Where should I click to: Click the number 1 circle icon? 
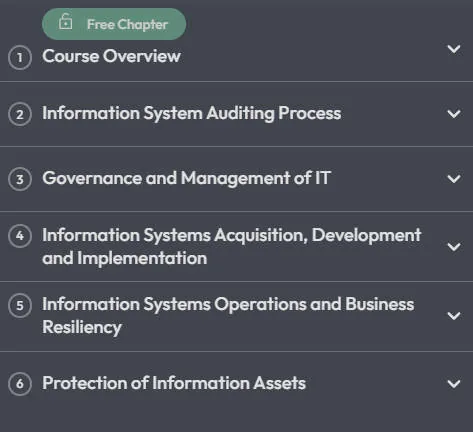pyautogui.click(x=20, y=57)
